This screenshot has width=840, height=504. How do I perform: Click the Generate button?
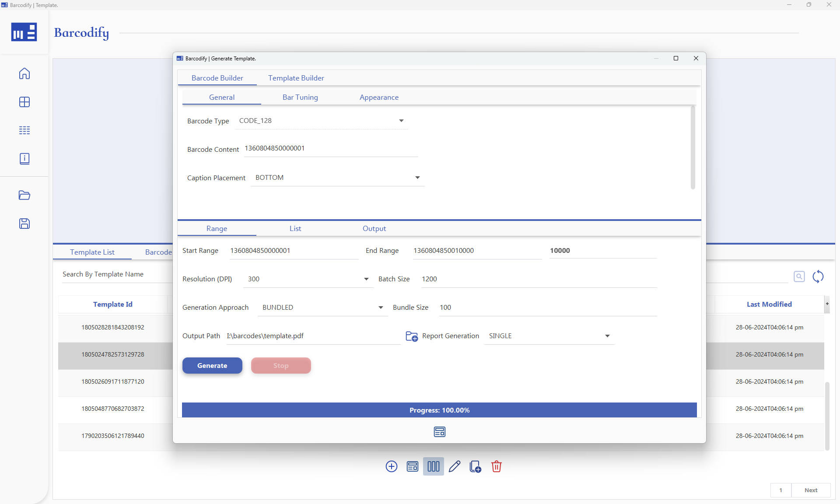212,366
